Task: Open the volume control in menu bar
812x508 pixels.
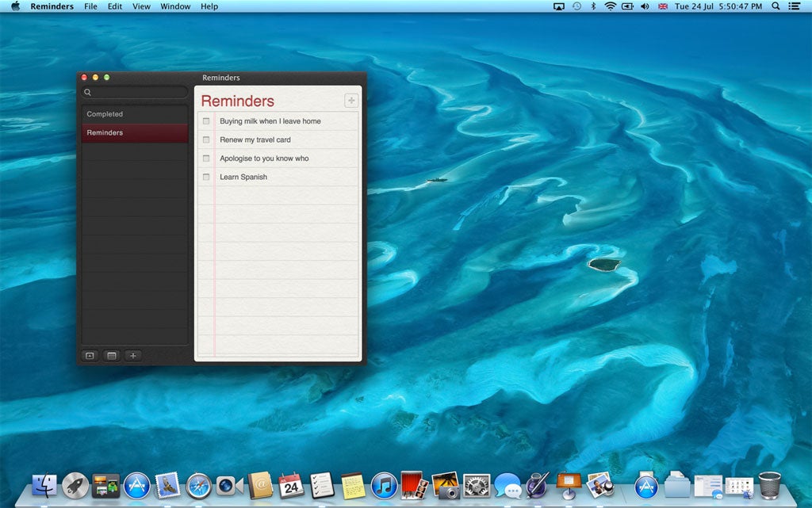Action: [644, 6]
